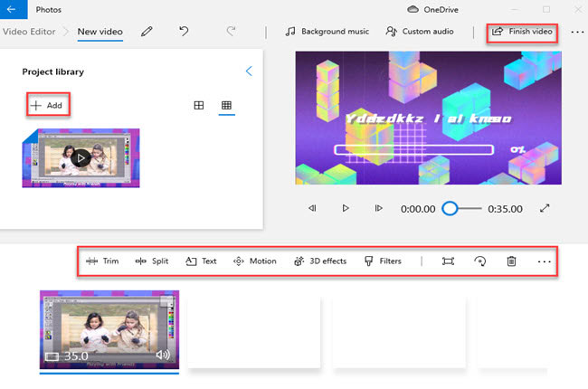Image resolution: width=588 pixels, height=389 pixels.
Task: Click the clip's volume speaker icon
Action: (x=163, y=355)
